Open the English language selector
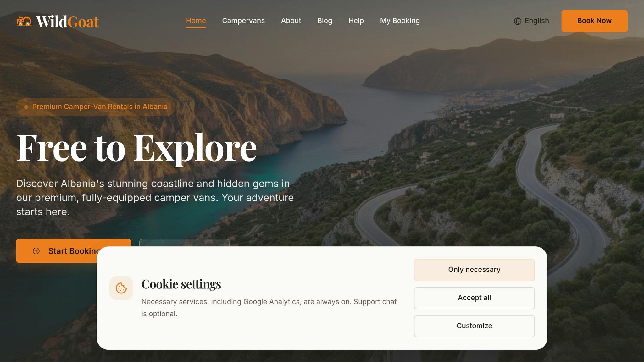The image size is (644, 362). [x=531, y=21]
